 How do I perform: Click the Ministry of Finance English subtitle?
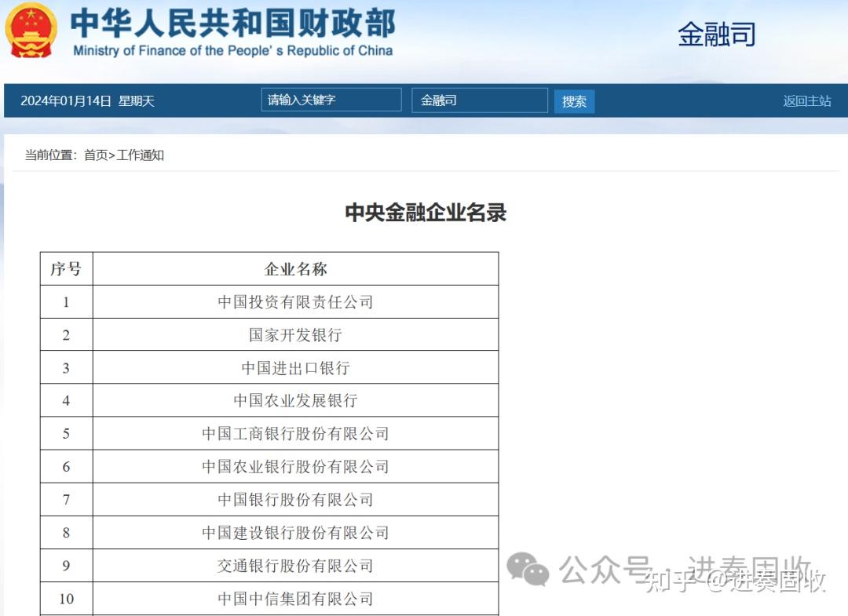pos(232,51)
